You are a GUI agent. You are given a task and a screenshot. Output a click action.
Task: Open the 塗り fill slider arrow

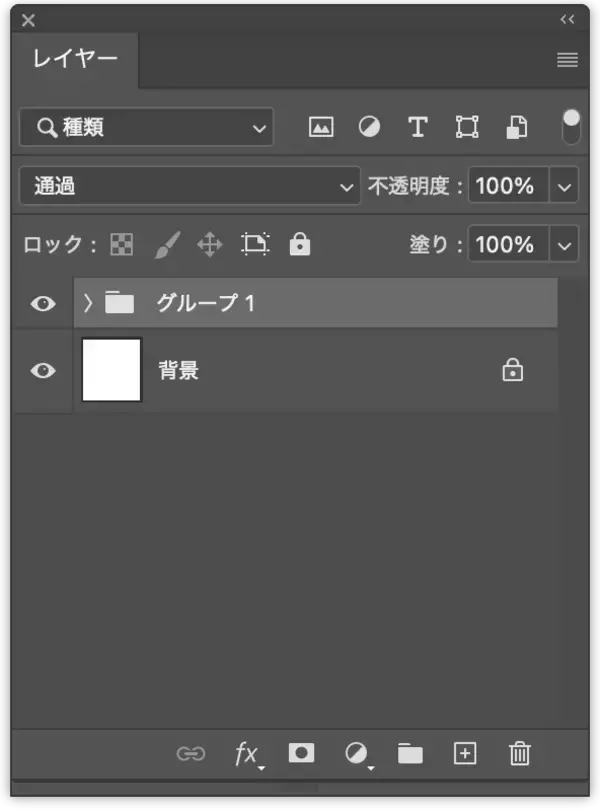[x=564, y=245]
